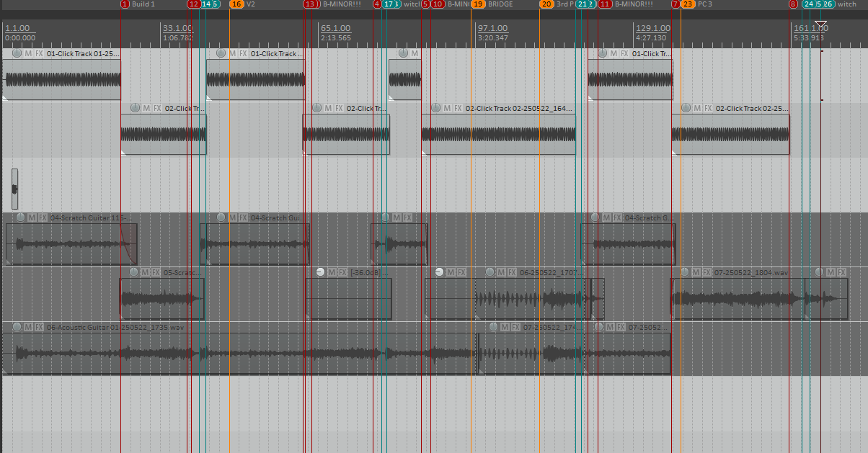Click volume knob of the [-36.0dB] item
The image size is (868, 453).
coord(321,272)
